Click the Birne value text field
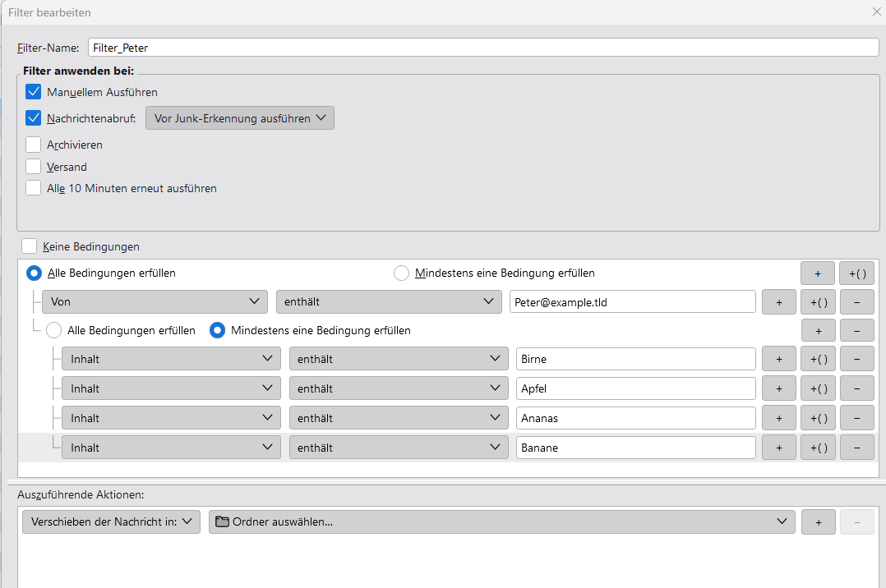 tap(635, 359)
